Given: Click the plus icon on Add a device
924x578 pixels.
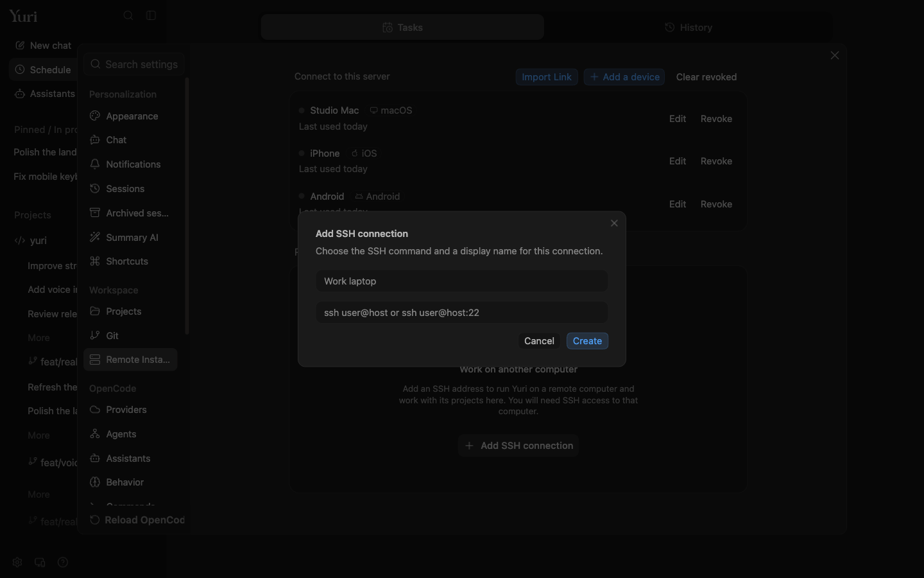Looking at the screenshot, I should 594,77.
